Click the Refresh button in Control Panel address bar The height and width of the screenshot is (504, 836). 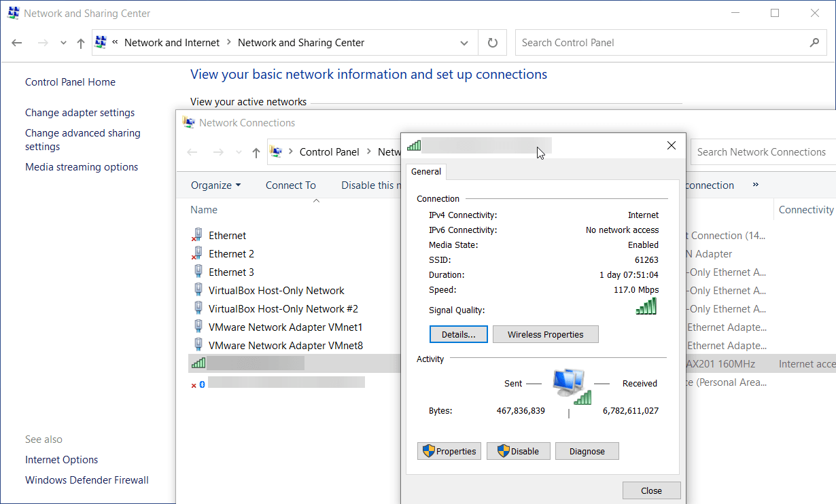coord(493,43)
